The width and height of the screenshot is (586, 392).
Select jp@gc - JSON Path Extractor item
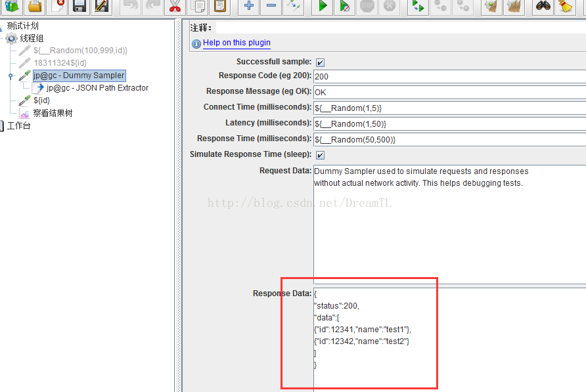coord(97,88)
